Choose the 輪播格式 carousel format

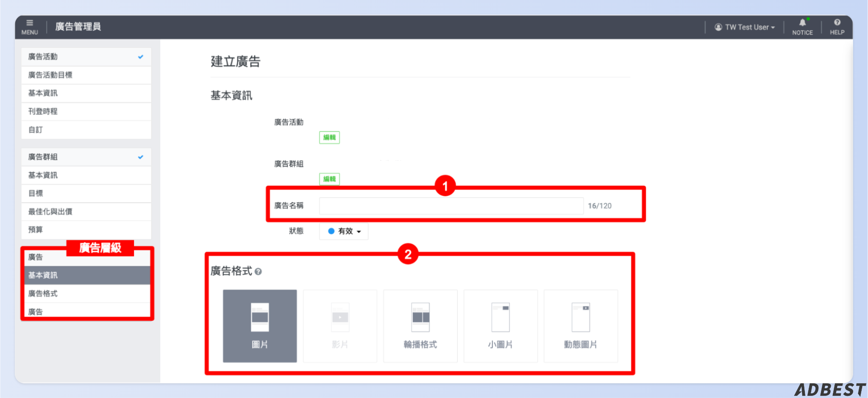[420, 326]
